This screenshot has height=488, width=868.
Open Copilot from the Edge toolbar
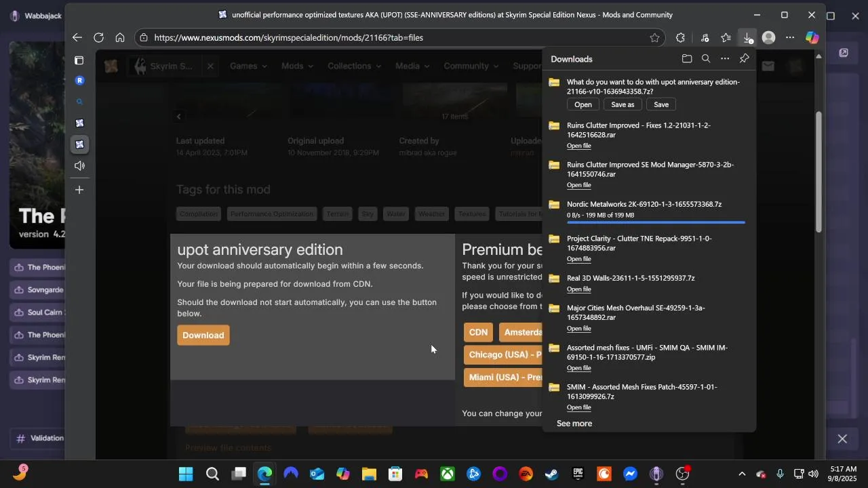(812, 38)
